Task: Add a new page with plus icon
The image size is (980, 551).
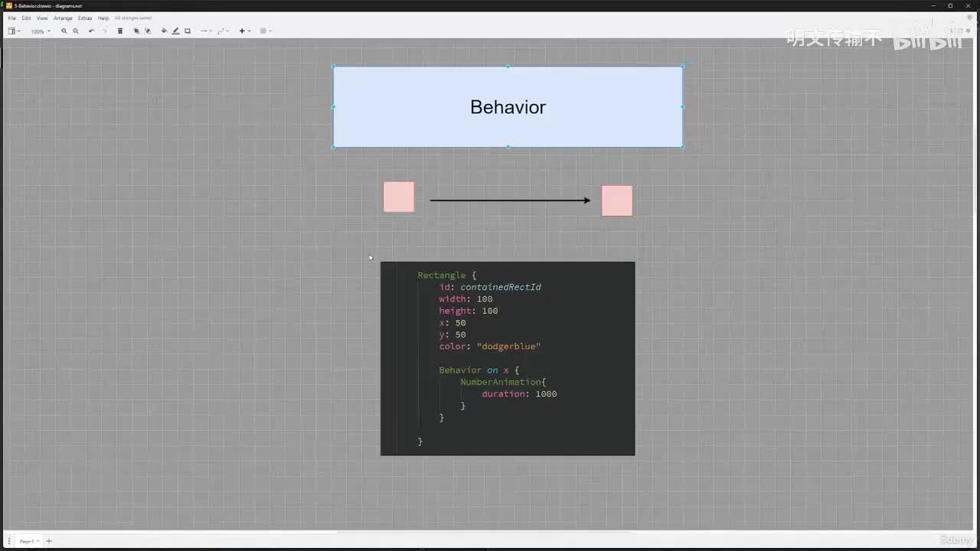Action: tap(49, 541)
